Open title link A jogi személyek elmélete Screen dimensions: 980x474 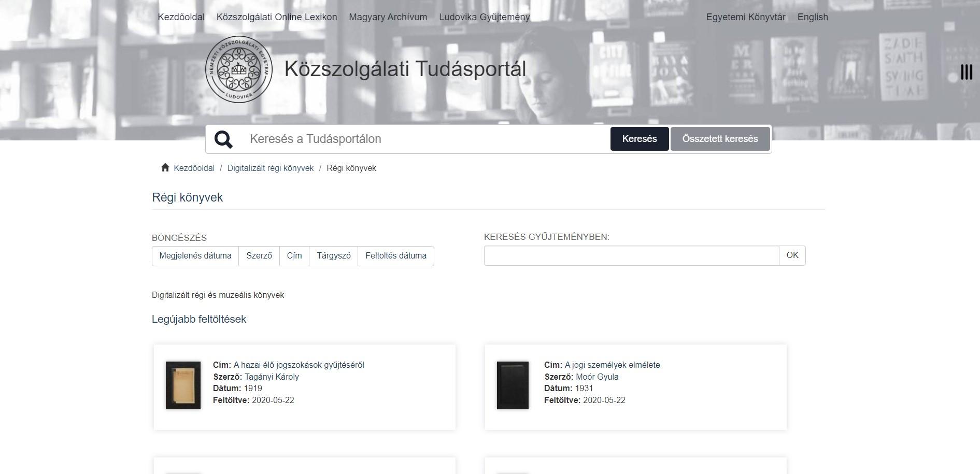click(x=612, y=365)
